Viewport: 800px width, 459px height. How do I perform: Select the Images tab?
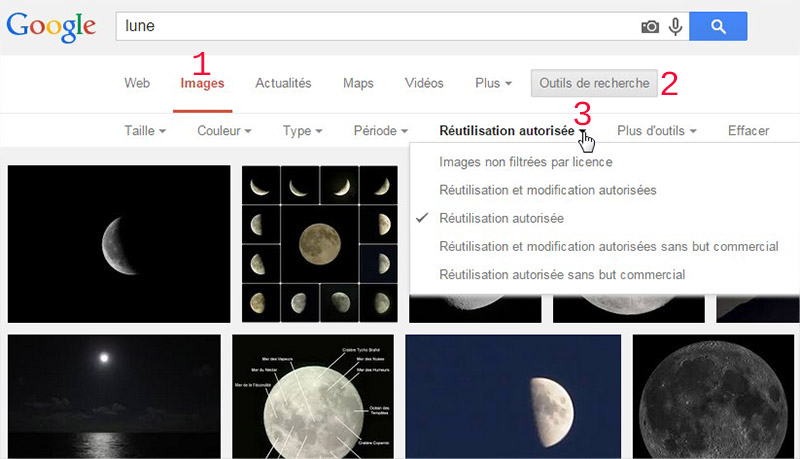pyautogui.click(x=203, y=83)
